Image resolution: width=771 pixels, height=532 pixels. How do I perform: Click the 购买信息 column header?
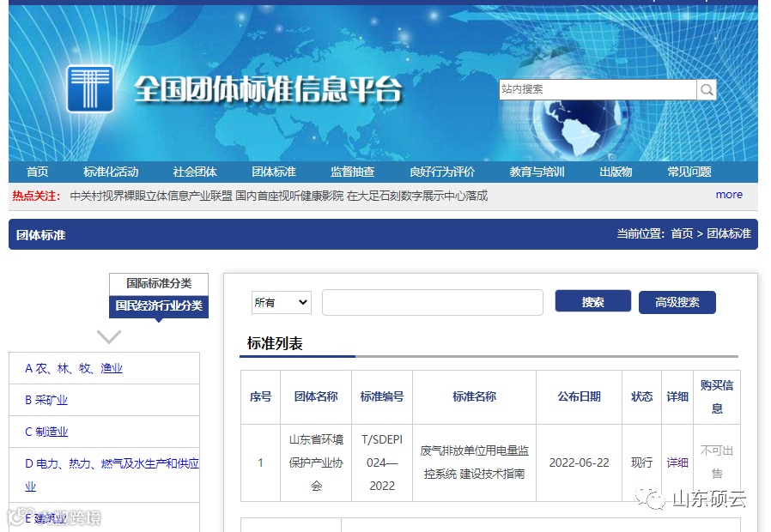717,397
